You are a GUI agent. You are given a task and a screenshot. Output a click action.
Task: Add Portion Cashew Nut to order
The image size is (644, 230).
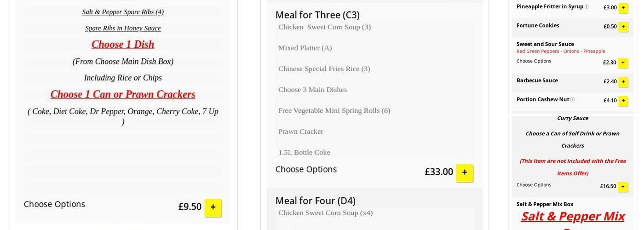pos(623,101)
